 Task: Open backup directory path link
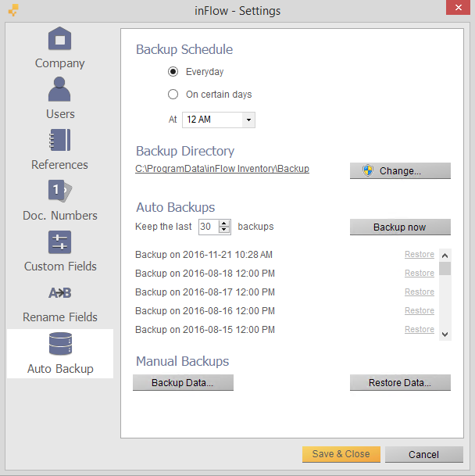pyautogui.click(x=222, y=169)
